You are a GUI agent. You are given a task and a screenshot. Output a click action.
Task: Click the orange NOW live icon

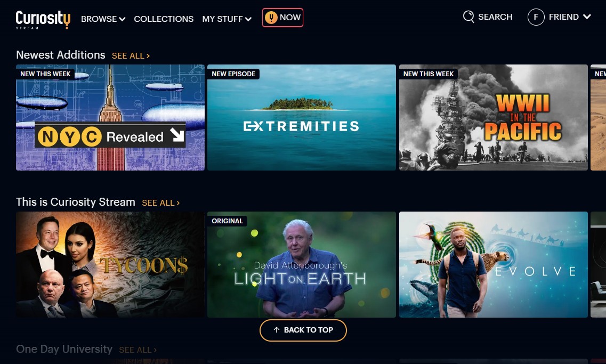tap(271, 18)
